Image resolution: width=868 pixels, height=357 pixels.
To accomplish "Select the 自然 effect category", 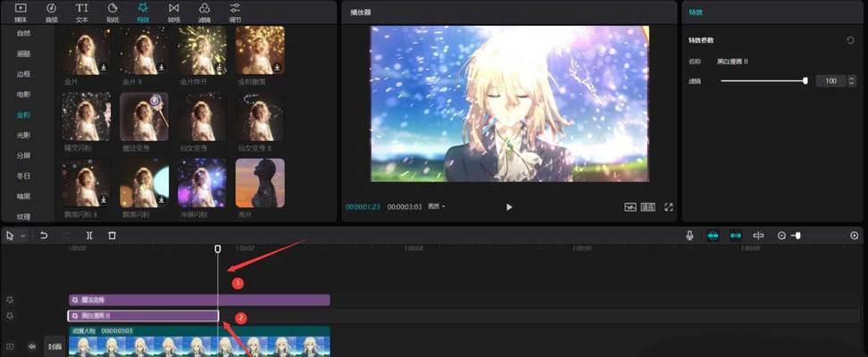I will [x=24, y=33].
